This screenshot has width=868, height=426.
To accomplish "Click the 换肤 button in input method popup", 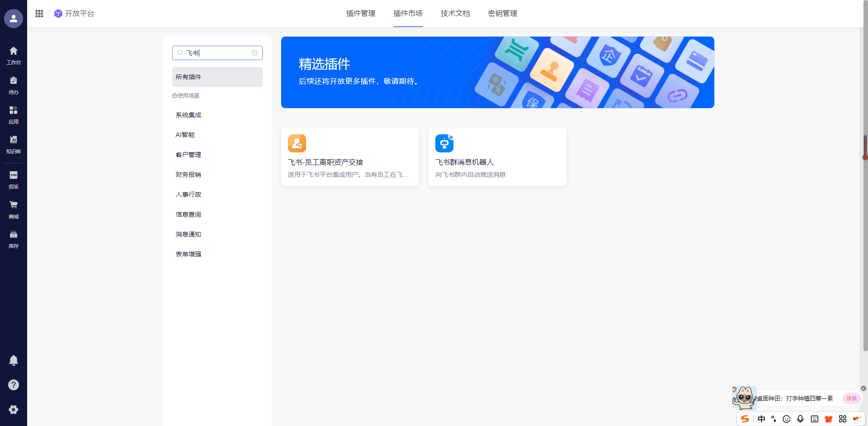I will point(851,398).
